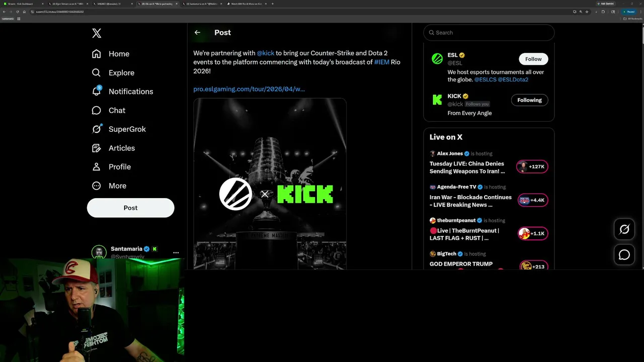Viewport: 644px width, 362px height.
Task: Switch to the Kick Dashboard browser tab
Action: (x=23, y=4)
